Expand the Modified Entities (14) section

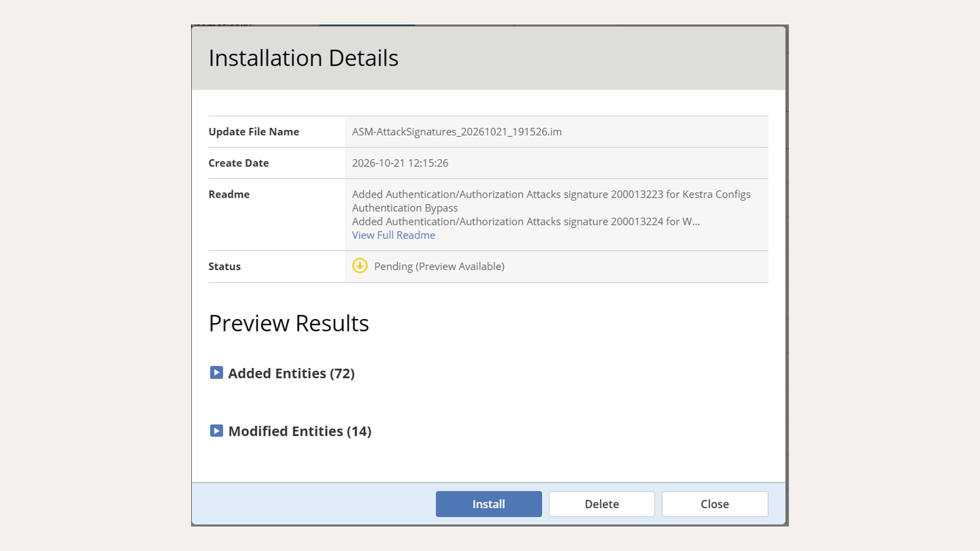click(x=217, y=431)
